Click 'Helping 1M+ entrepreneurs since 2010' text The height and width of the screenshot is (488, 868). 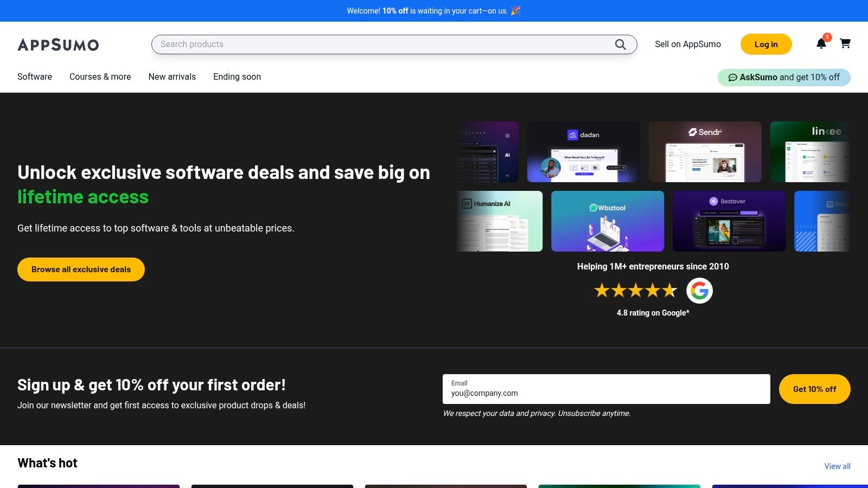[x=653, y=266]
